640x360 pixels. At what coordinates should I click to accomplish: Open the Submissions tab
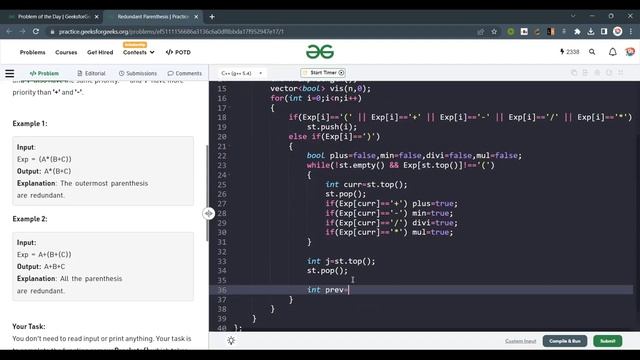[x=138, y=73]
